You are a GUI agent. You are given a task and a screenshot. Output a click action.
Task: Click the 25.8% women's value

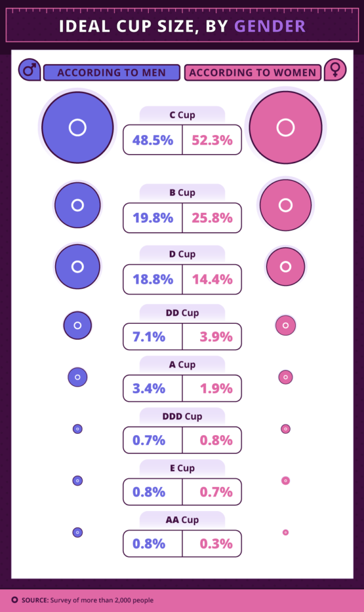pos(212,218)
